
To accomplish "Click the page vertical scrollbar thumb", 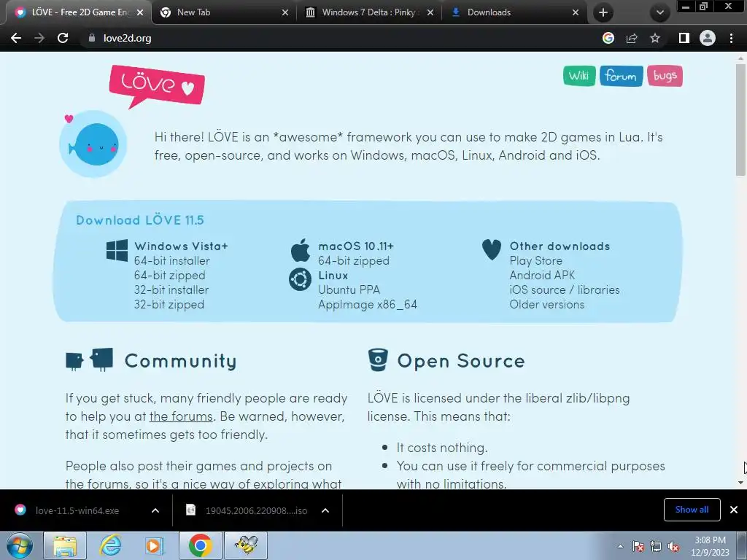I will click(740, 120).
